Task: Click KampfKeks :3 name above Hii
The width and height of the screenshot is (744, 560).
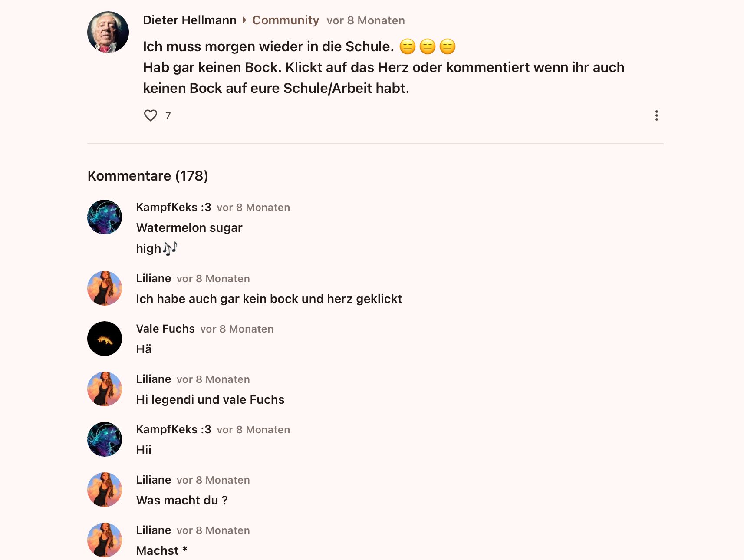Action: (x=174, y=430)
